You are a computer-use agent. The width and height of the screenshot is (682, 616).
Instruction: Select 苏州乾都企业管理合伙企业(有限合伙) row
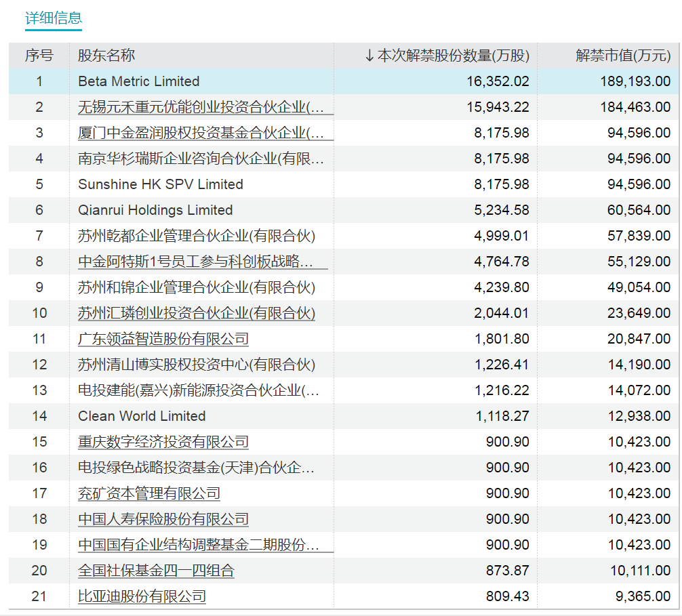click(344, 236)
